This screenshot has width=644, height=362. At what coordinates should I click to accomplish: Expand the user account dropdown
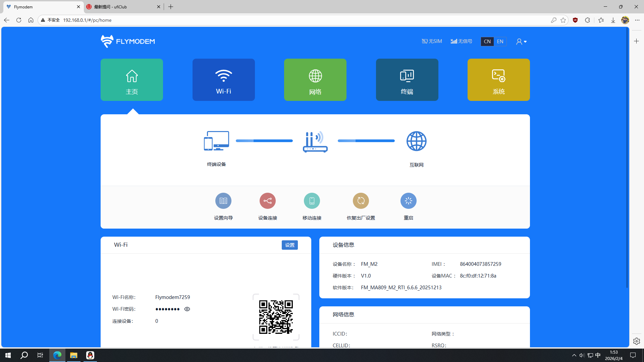[521, 42]
